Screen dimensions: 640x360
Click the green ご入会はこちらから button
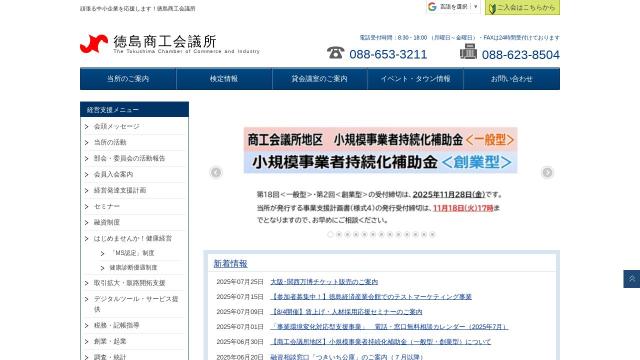tap(522, 7)
